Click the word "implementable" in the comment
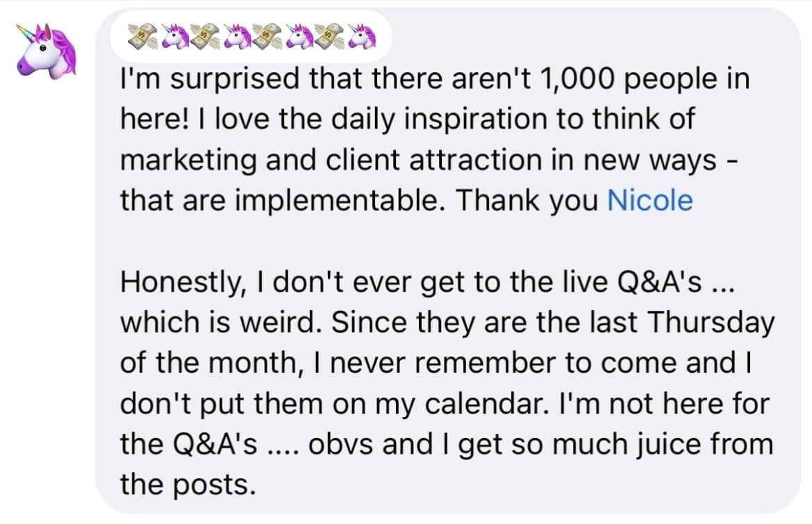 click(x=340, y=201)
